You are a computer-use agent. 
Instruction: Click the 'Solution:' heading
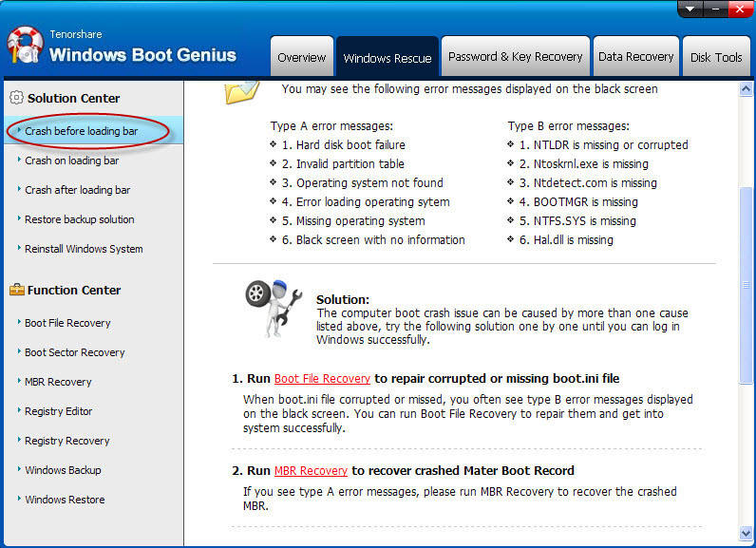[343, 299]
